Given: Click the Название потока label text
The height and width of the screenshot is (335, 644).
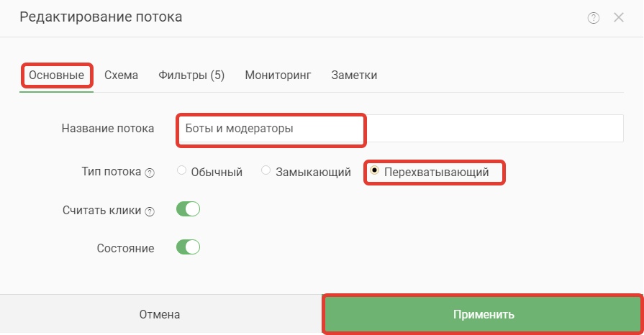Looking at the screenshot, I should [108, 129].
